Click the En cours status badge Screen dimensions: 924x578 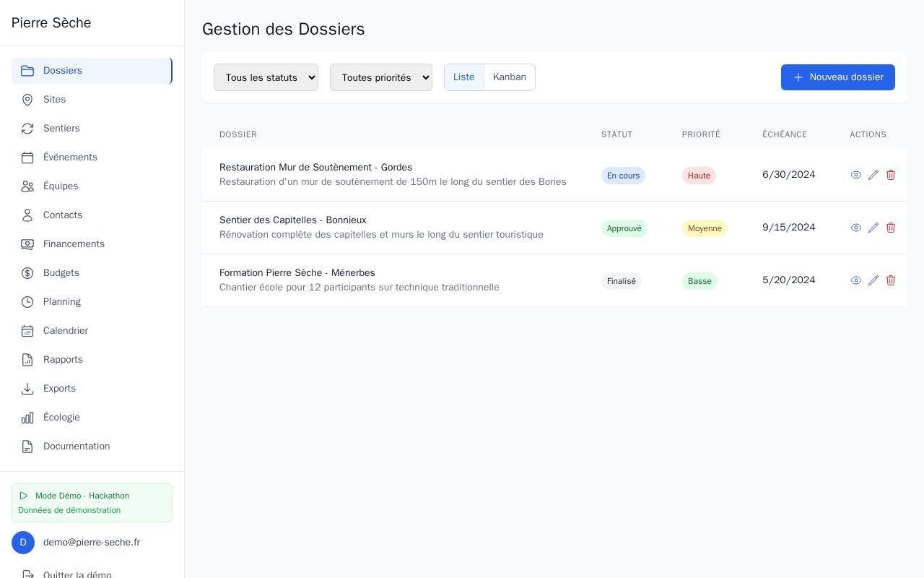coord(623,176)
